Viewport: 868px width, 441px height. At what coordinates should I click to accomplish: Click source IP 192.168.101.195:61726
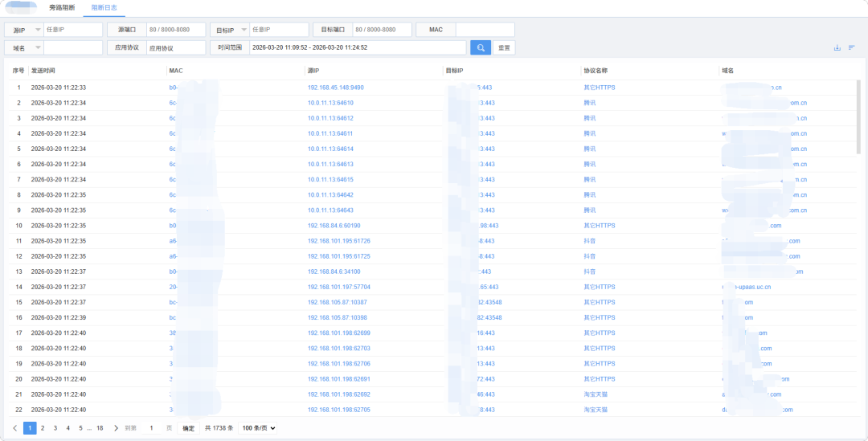(339, 241)
